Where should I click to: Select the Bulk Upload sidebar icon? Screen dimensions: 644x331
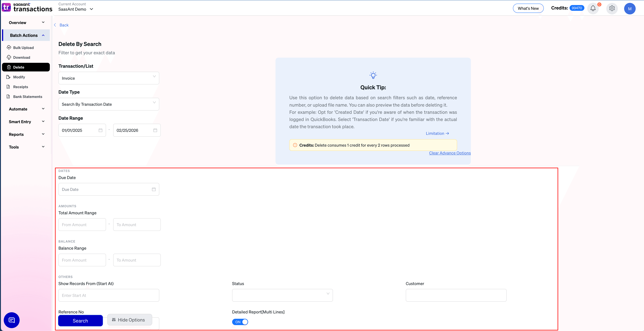(9, 48)
